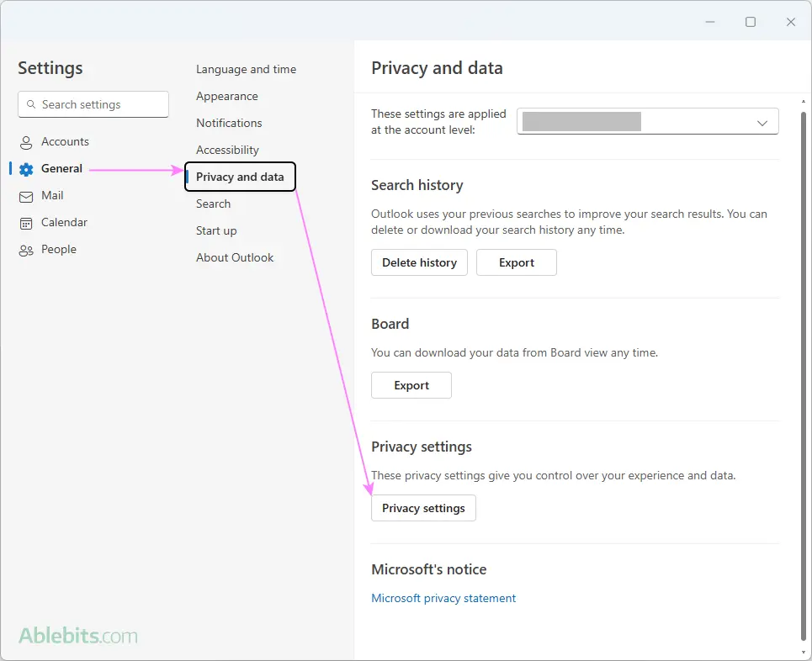Click the Mail envelope icon
Viewport: 812px width, 661px height.
click(x=26, y=197)
